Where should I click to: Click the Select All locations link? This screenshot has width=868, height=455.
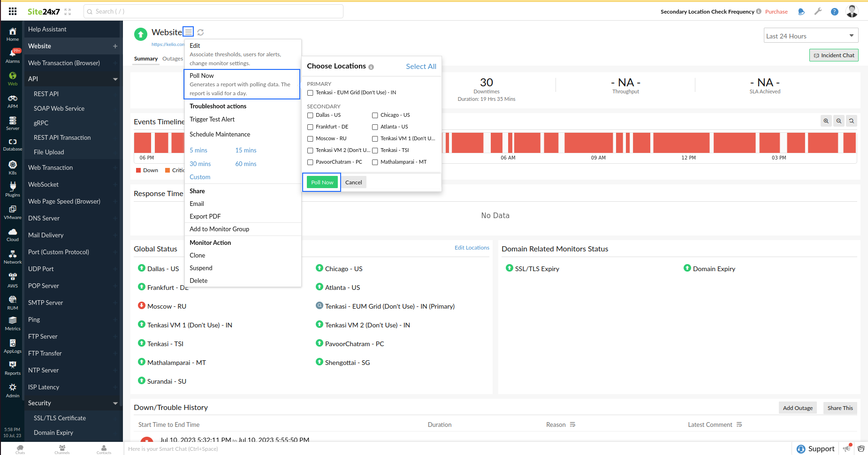coord(421,67)
